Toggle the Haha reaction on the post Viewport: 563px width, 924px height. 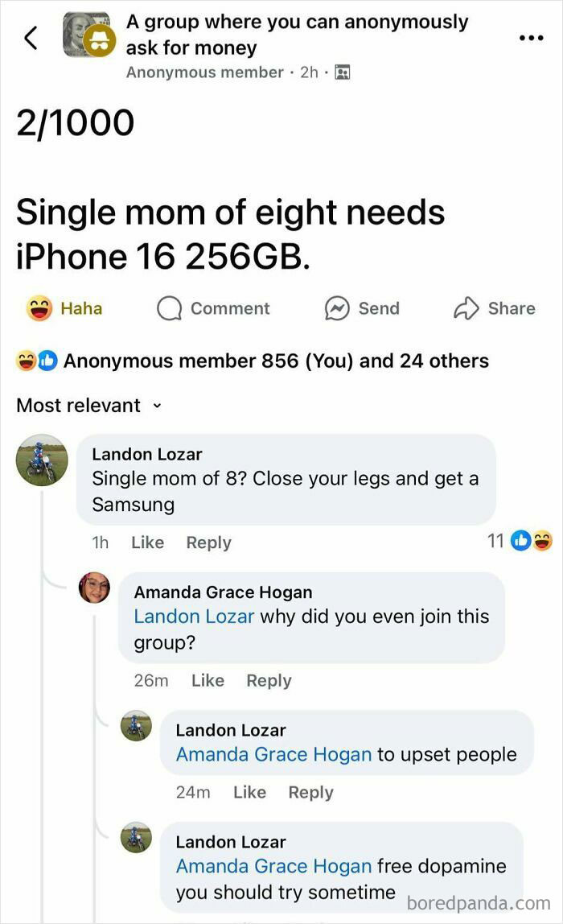(x=64, y=308)
